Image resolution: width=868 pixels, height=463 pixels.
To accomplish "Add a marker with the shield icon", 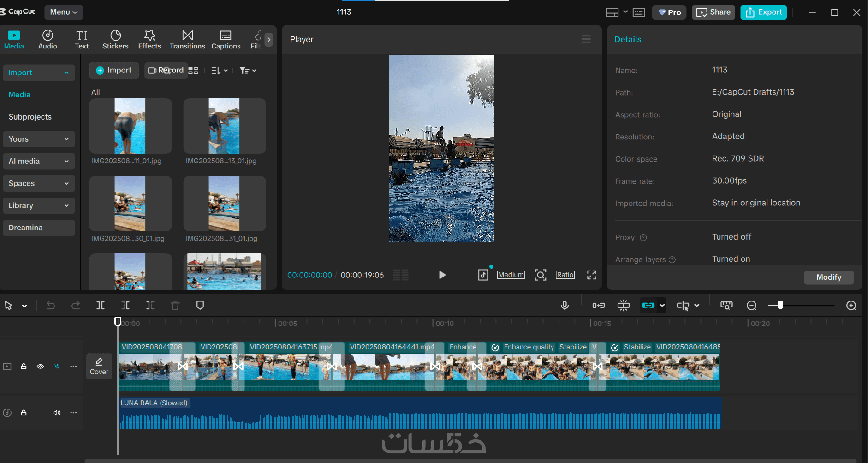I will [x=200, y=305].
